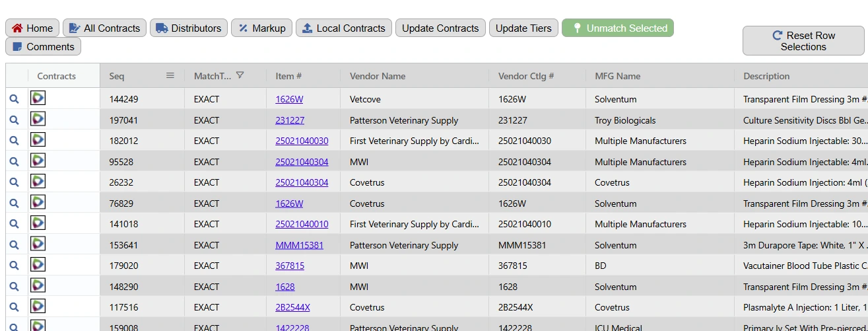
Task: Sort by Description column header
Action: pyautogui.click(x=766, y=76)
